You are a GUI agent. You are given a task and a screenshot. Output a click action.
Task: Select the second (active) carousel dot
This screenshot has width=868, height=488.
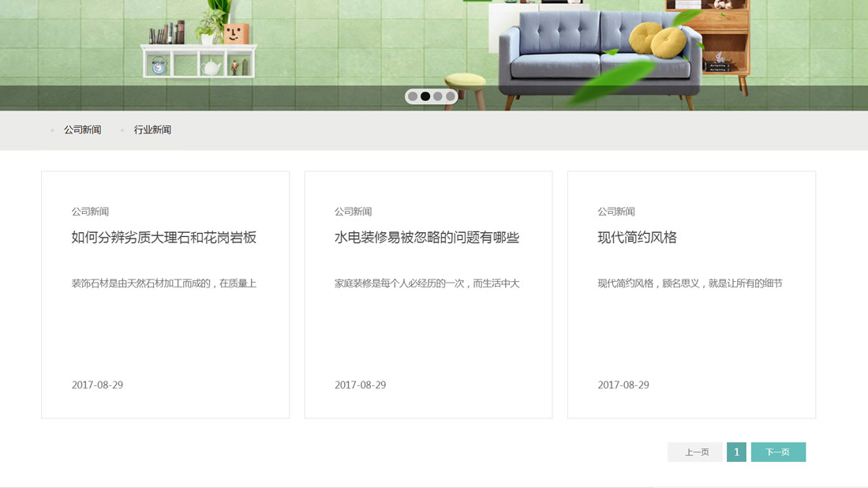click(425, 96)
